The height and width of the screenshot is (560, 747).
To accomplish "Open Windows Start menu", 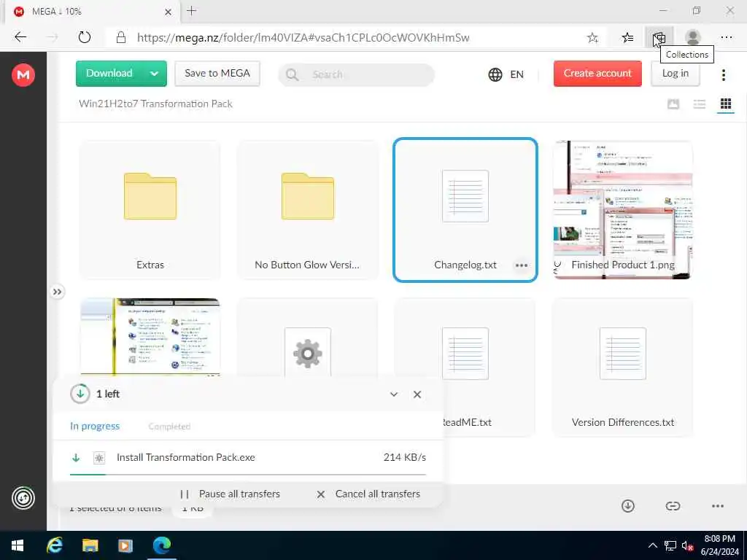I will coord(18,545).
